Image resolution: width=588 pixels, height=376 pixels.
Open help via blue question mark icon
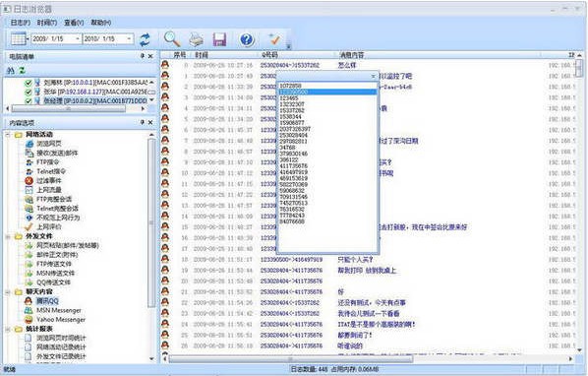(247, 39)
